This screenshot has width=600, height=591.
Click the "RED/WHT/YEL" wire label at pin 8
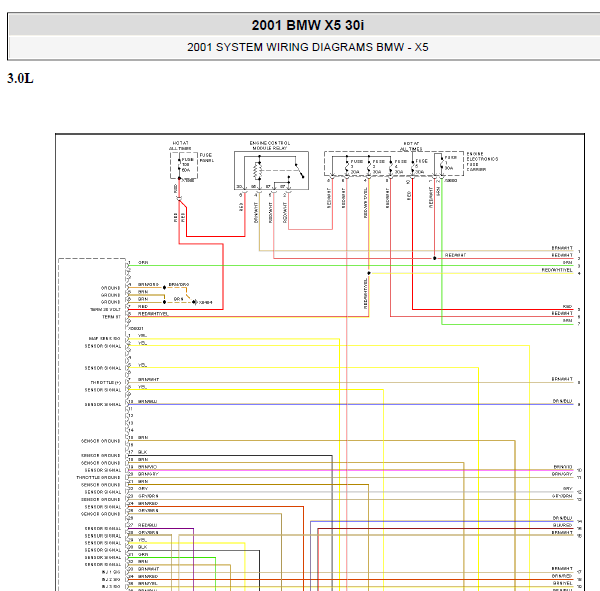(x=153, y=313)
